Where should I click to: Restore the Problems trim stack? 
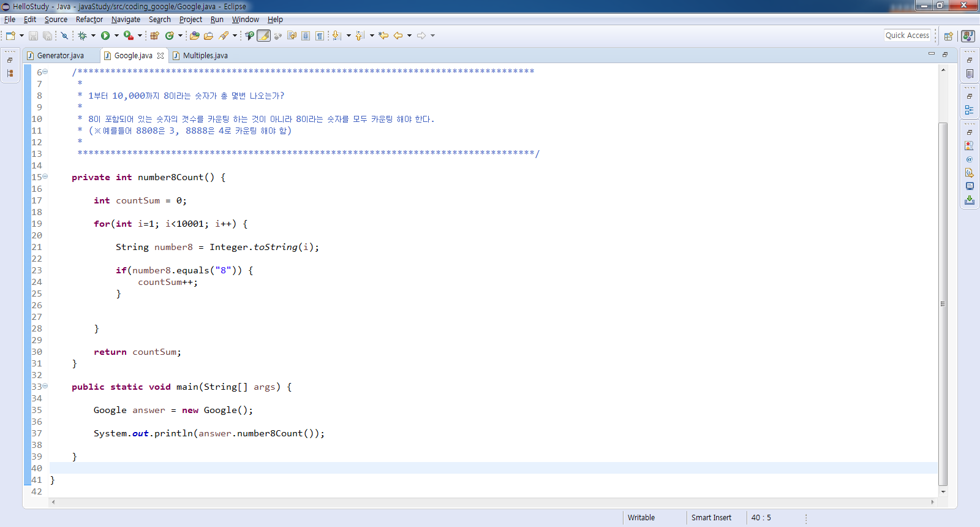(970, 132)
